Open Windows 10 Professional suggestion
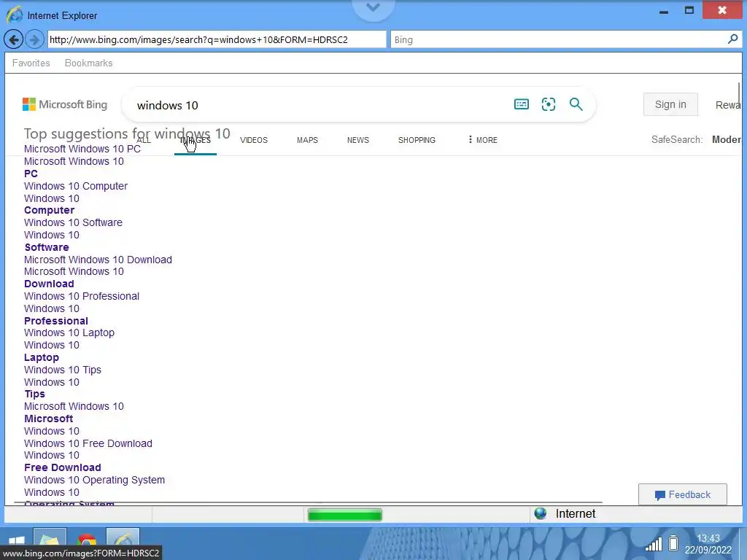 click(82, 296)
